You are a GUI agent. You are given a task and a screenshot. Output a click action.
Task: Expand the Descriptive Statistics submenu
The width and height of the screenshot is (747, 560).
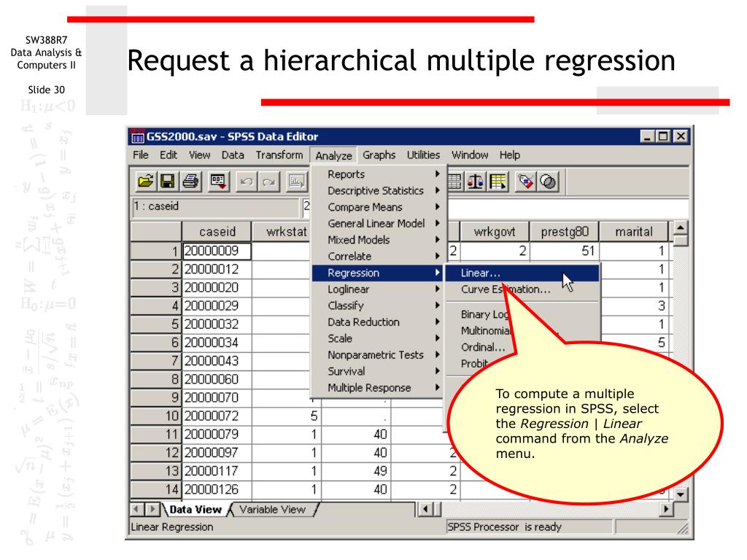[x=379, y=191]
